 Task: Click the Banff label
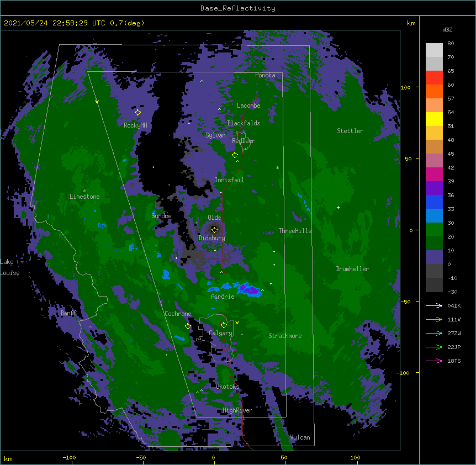click(x=68, y=313)
